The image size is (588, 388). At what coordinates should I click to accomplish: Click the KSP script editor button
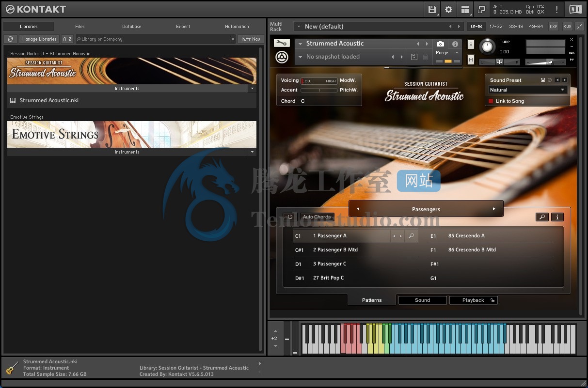pos(553,27)
